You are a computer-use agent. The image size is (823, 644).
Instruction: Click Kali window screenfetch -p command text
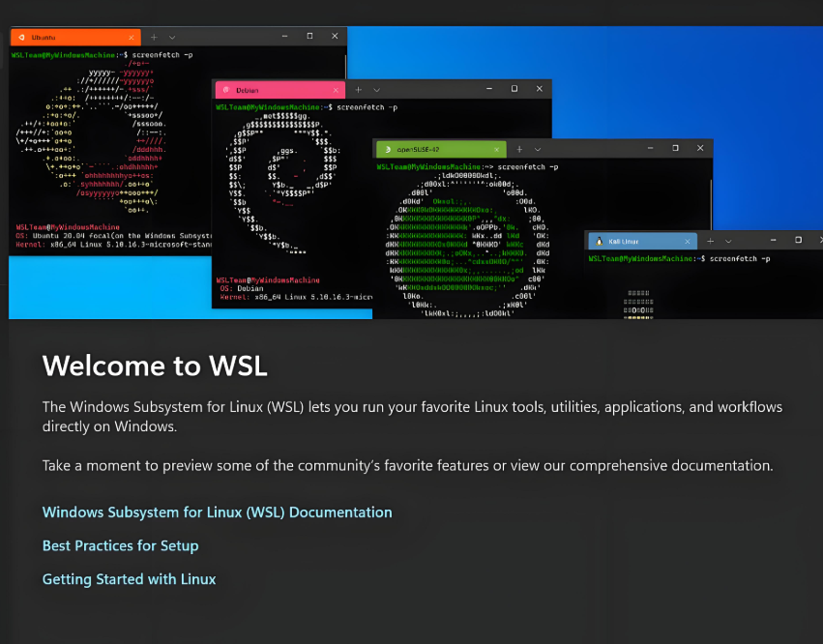point(740,259)
